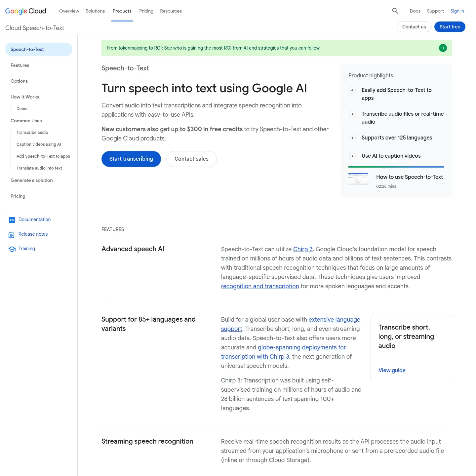
Task: Open the recognition and transcription link
Action: pos(260,286)
